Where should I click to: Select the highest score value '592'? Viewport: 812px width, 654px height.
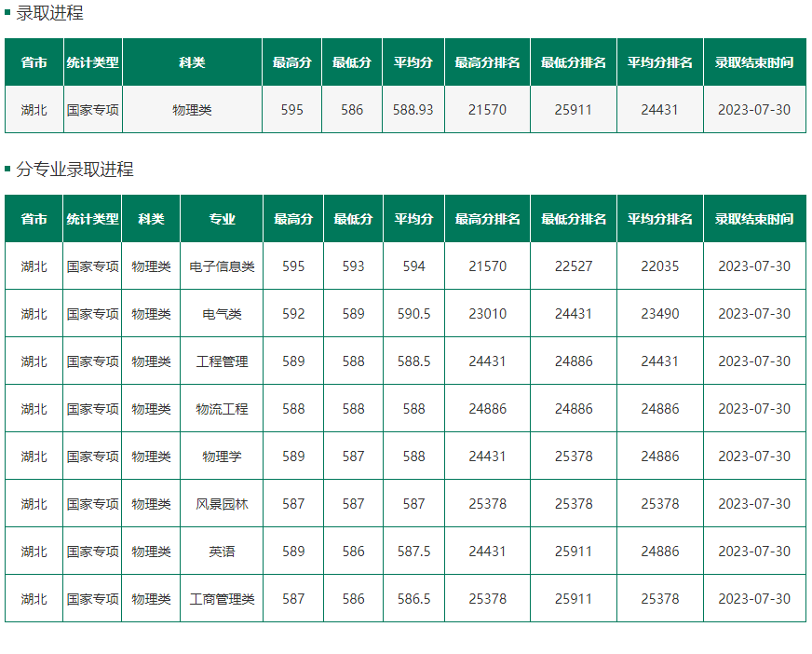293,314
